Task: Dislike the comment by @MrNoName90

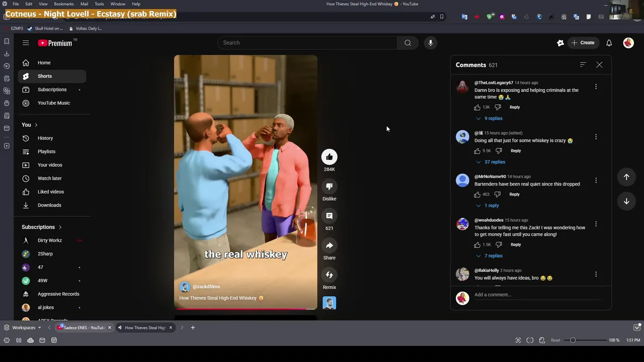Action: [x=498, y=194]
